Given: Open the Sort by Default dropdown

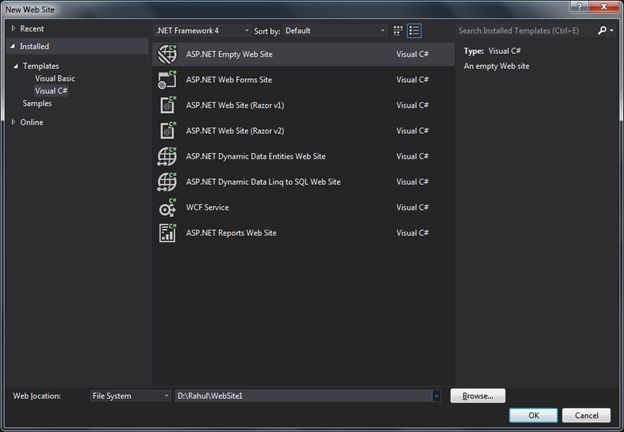Looking at the screenshot, I should tap(335, 31).
